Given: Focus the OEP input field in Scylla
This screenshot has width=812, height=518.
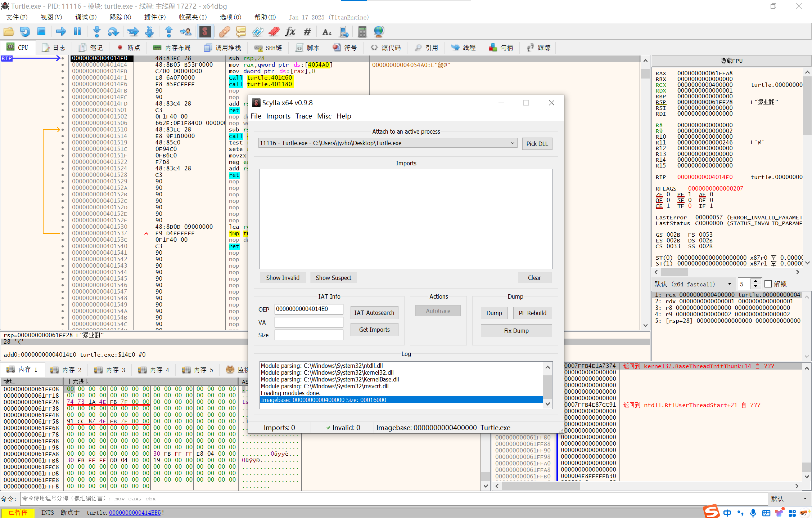Looking at the screenshot, I should click(309, 309).
